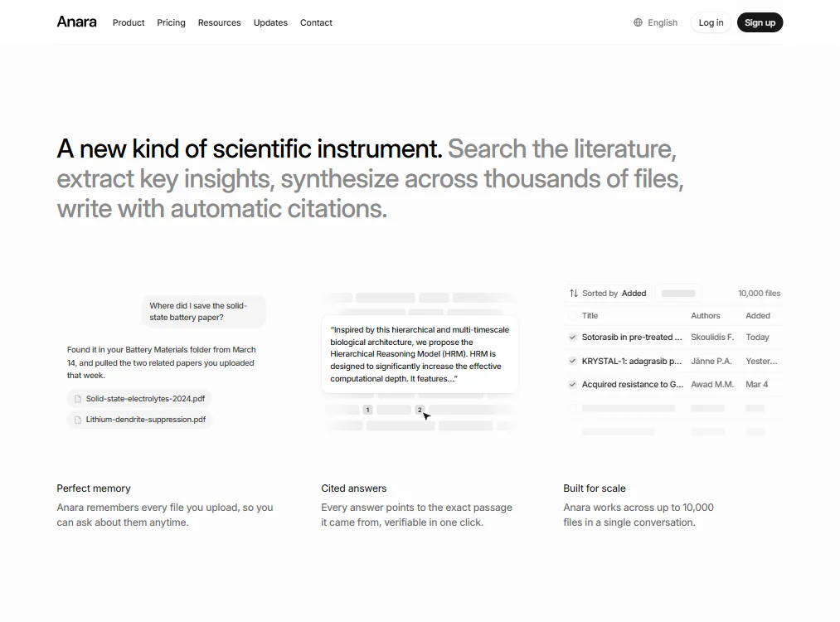Open the English language selector
The height and width of the screenshot is (622, 840).
pyautogui.click(x=656, y=22)
